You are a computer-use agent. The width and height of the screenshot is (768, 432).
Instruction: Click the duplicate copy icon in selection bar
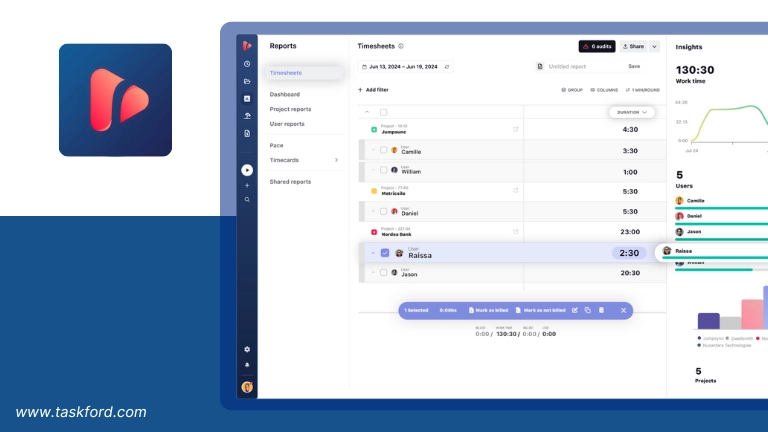pos(588,310)
